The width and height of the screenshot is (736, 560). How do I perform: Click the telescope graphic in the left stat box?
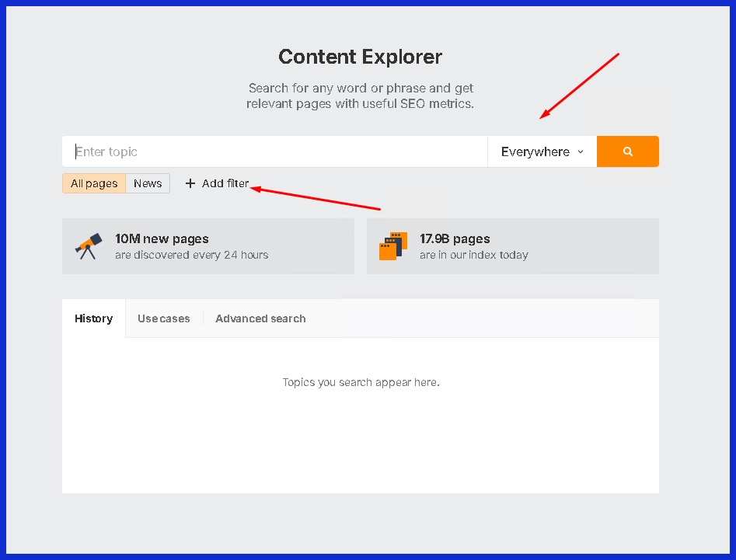(88, 246)
